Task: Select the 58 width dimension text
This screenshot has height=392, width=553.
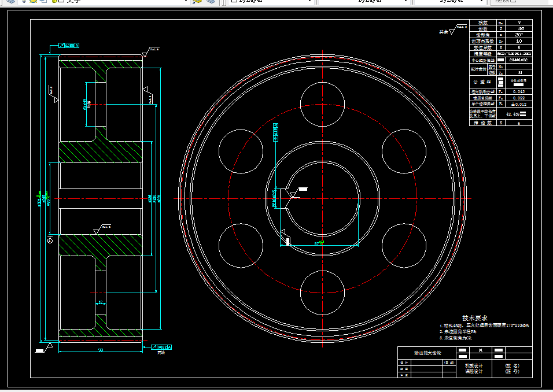Action: click(101, 350)
